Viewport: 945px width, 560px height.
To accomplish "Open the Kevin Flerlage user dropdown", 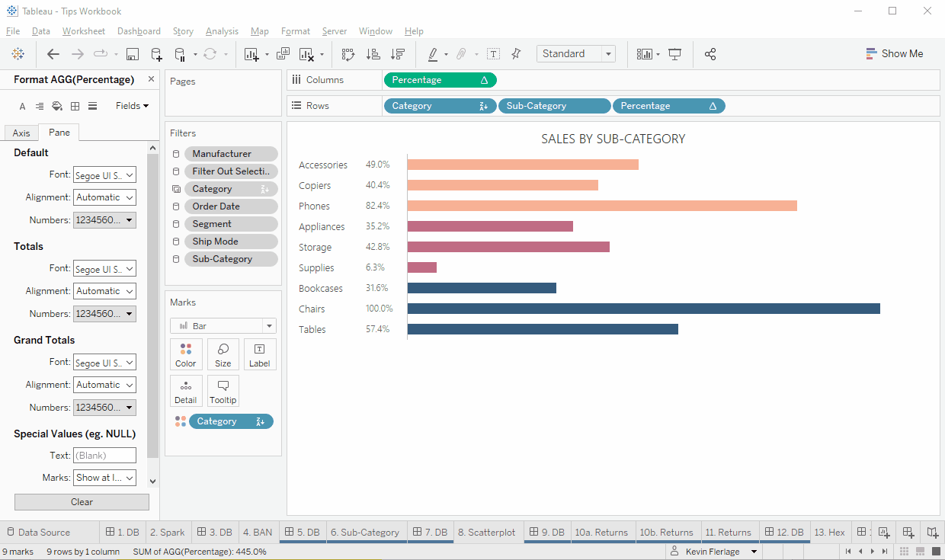I will [715, 552].
